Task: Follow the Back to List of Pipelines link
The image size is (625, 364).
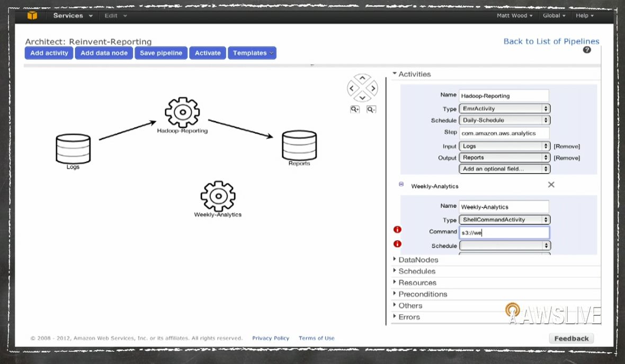Action: coord(551,41)
